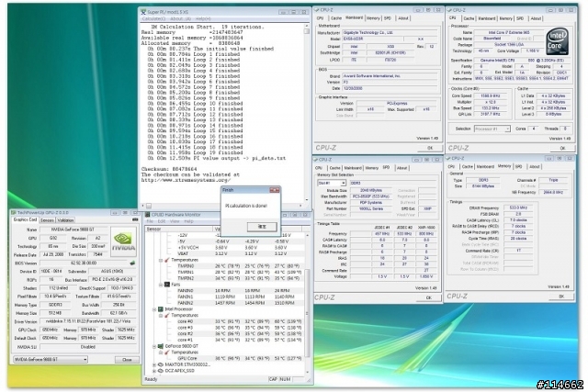588x392 pixels.
Task: Click the Close button in GPU-Z
Action: 127,359
